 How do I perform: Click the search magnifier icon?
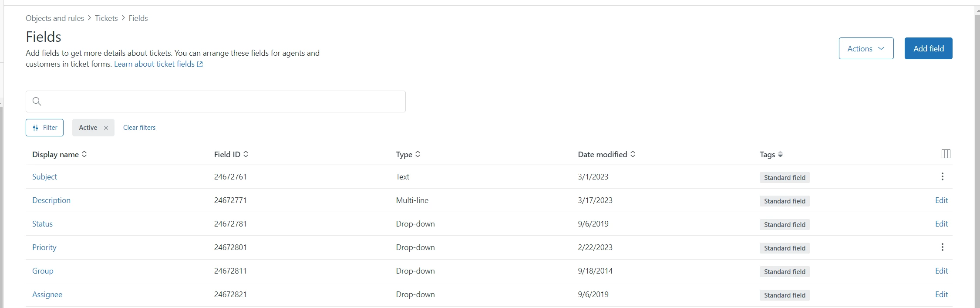pyautogui.click(x=37, y=102)
